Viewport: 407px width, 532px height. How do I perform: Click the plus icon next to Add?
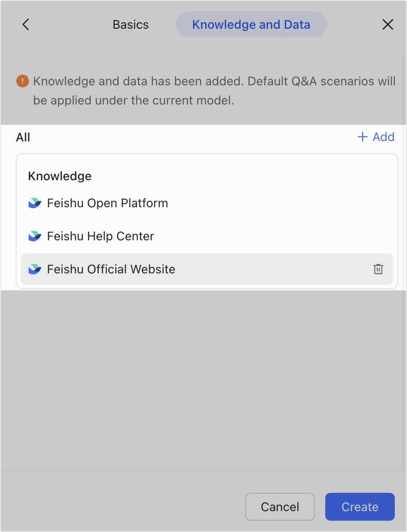(x=362, y=137)
